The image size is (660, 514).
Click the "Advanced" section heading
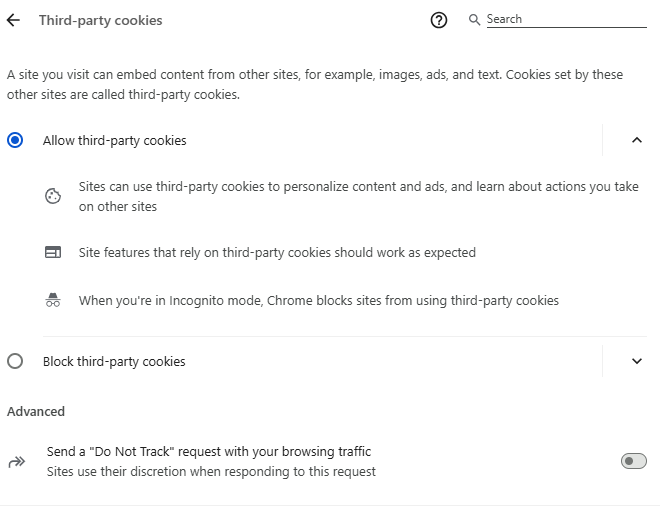click(x=36, y=411)
